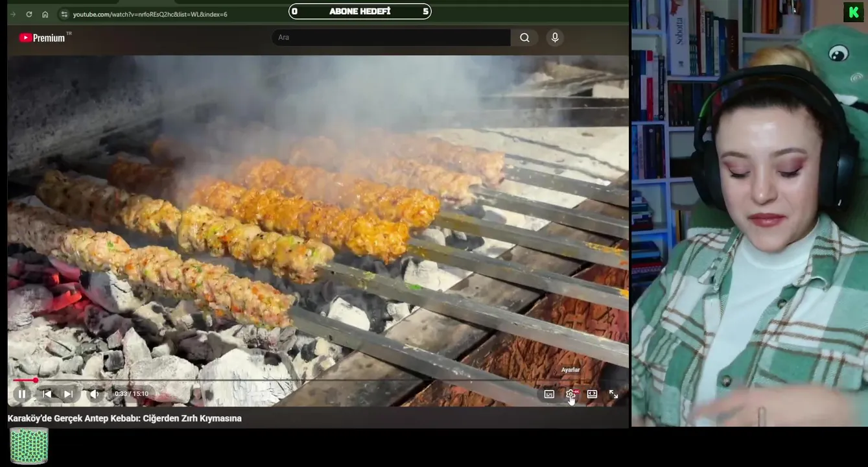Image resolution: width=868 pixels, height=467 pixels.
Task: Click the browser forward arrow
Action: coord(13,14)
